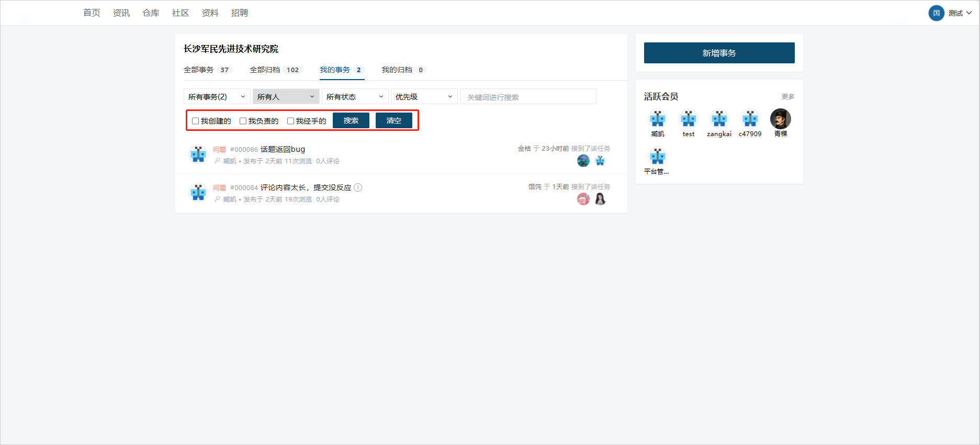This screenshot has height=445, width=980.
Task: Expand the 所有事务(2) dropdown
Action: pyautogui.click(x=217, y=97)
